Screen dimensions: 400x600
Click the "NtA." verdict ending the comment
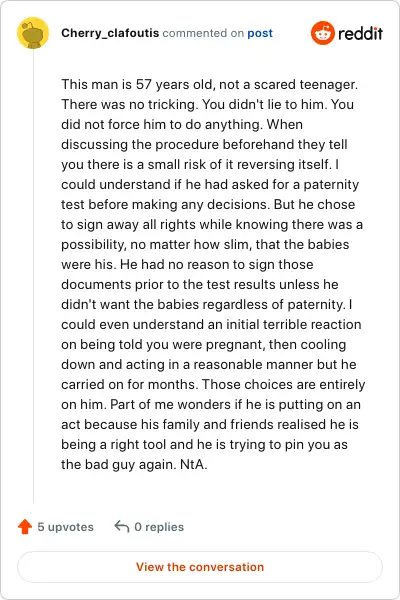click(x=194, y=465)
